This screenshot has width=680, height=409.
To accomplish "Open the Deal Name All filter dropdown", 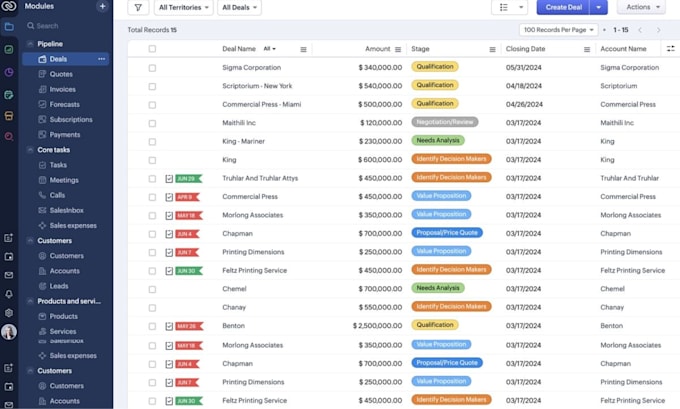I will tap(270, 49).
